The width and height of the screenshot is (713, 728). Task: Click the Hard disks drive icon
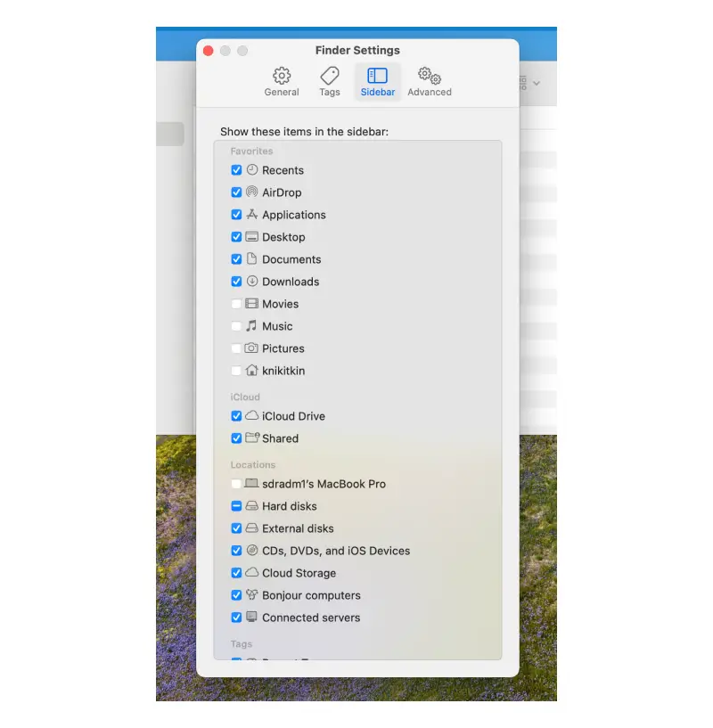click(x=253, y=506)
